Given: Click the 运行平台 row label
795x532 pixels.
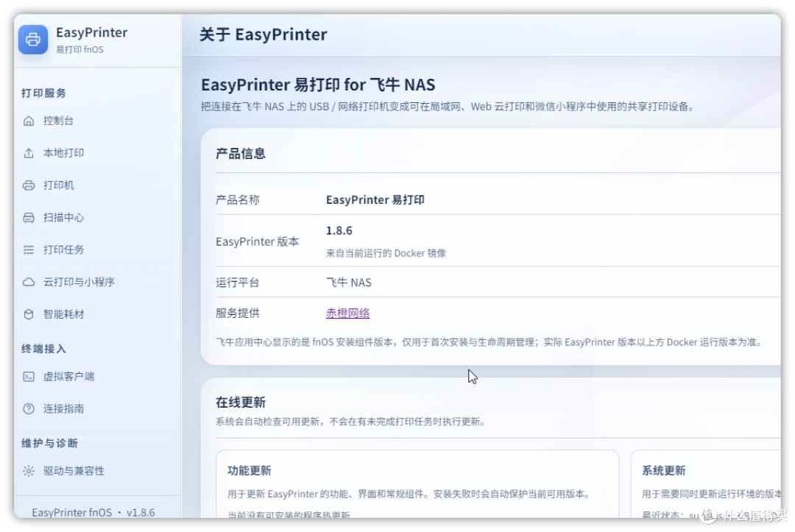Looking at the screenshot, I should click(x=237, y=283).
